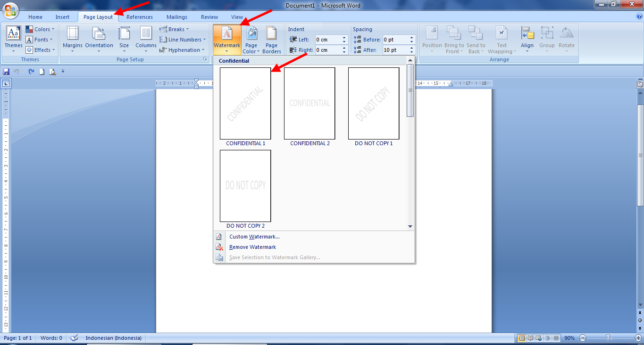Screen dimensions: 644x345
Task: Click the Words: 0 status
Action: 51,338
